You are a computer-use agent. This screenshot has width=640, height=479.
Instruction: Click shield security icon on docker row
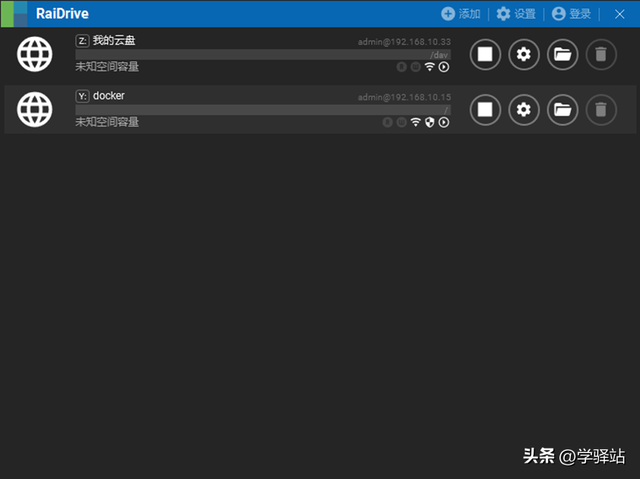(x=429, y=122)
